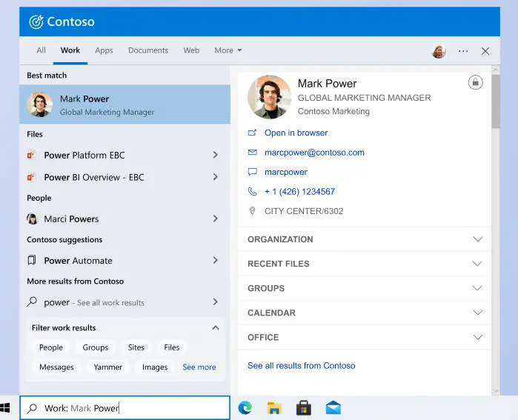Filter work results by Yammer

[107, 367]
